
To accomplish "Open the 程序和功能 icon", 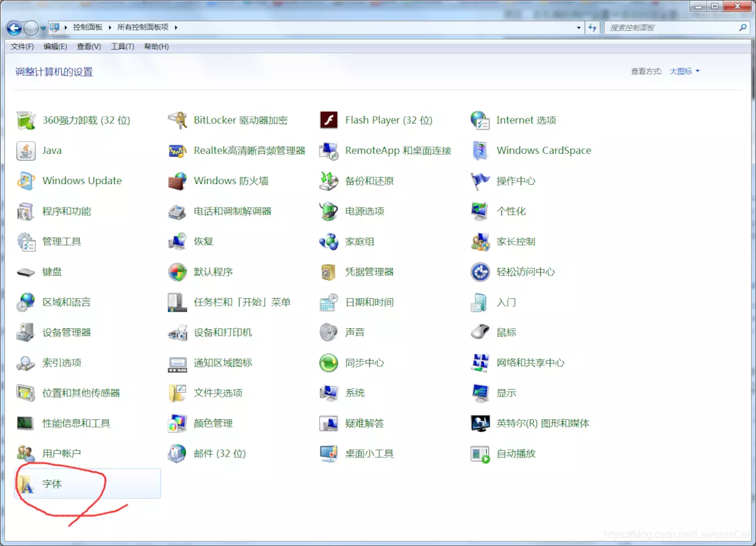I will [26, 211].
